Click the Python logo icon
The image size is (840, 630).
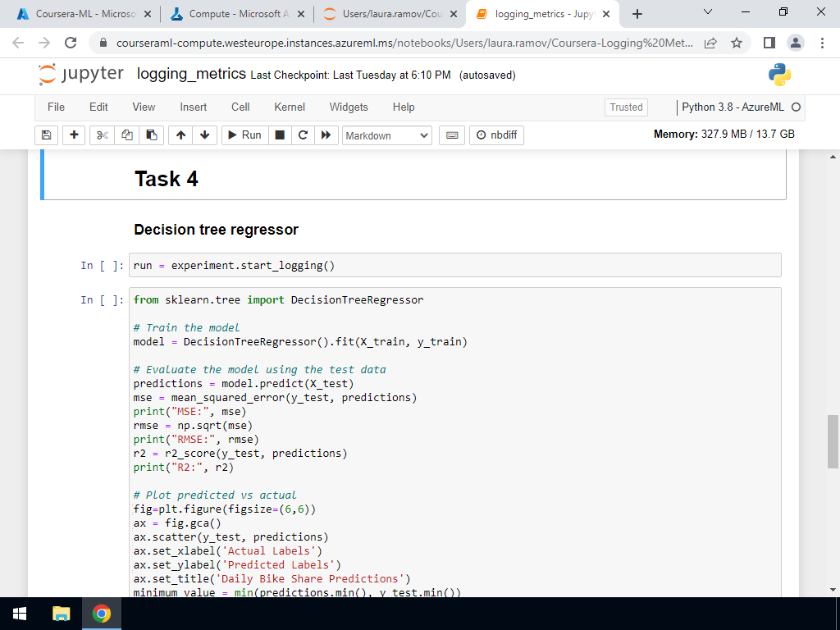(x=779, y=75)
